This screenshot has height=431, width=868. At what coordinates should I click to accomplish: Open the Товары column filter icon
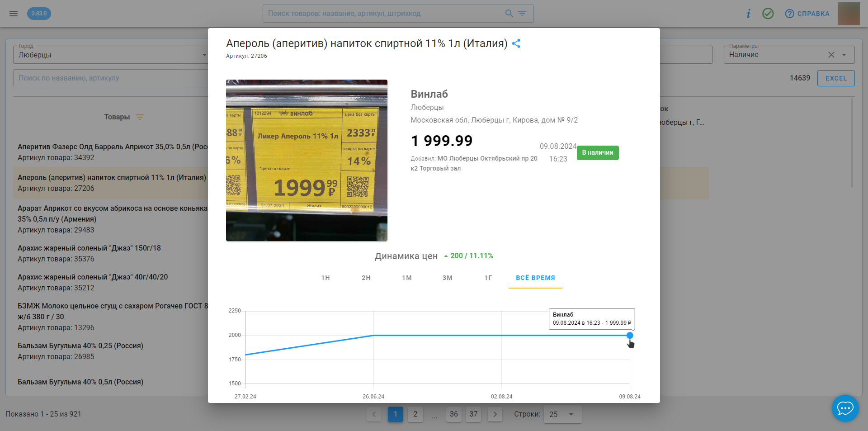140,117
